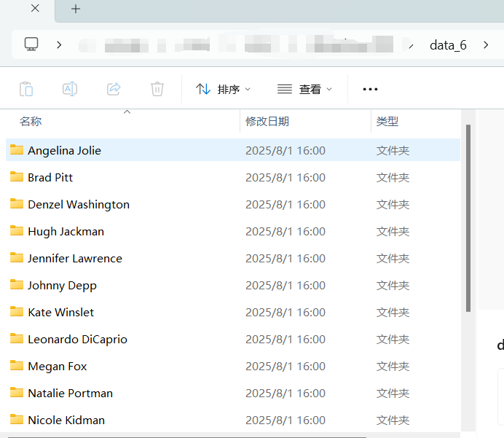Select the Natalie Portman folder
Screen dimensions: 504x438
tap(233, 393)
